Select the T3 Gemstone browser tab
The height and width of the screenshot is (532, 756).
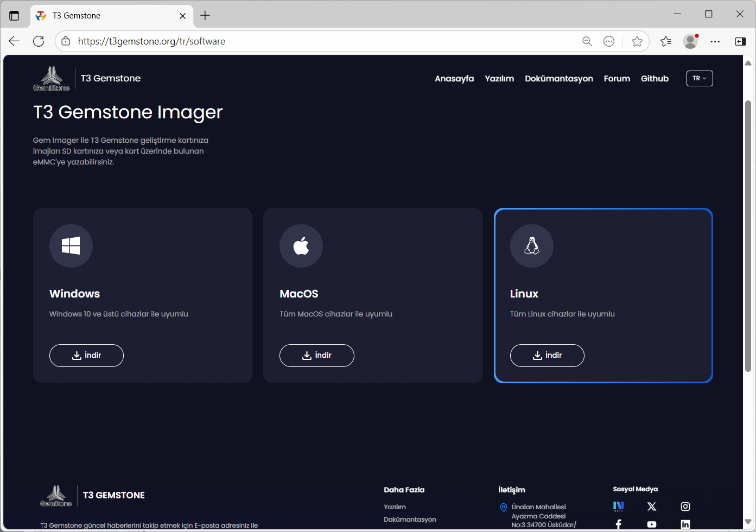[x=112, y=16]
